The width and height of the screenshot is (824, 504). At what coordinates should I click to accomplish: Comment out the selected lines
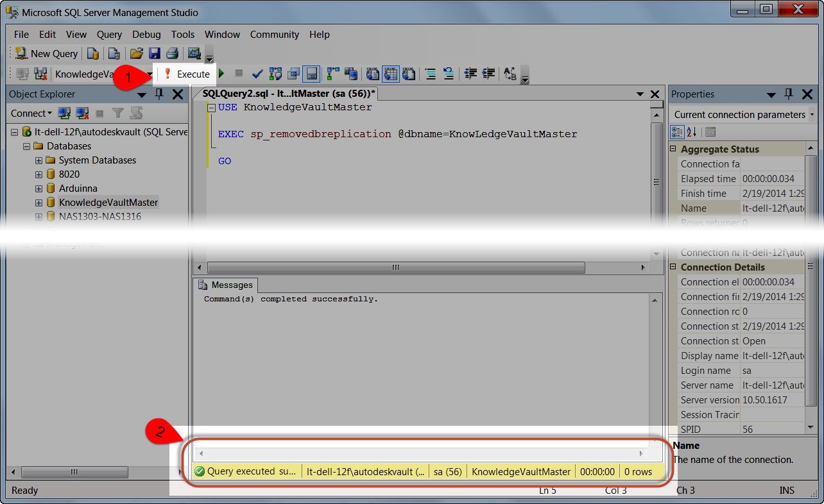431,74
